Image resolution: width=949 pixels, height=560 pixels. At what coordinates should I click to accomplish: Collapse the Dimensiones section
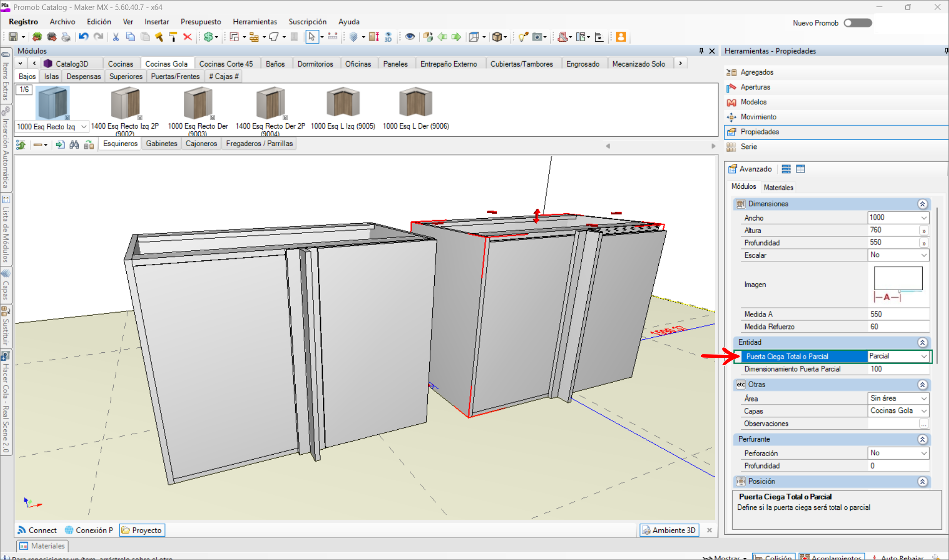[x=922, y=204]
